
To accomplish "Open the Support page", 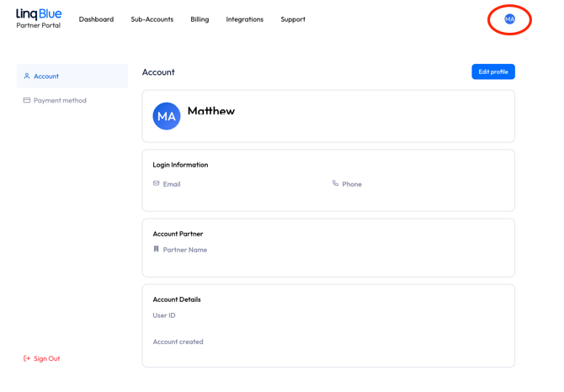I will pyautogui.click(x=293, y=19).
